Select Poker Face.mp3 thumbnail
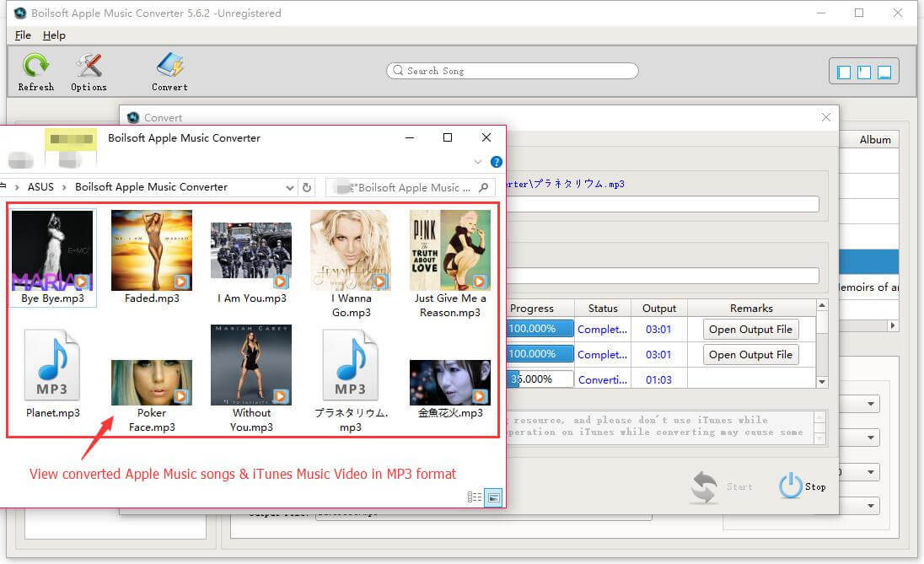 coord(152,383)
